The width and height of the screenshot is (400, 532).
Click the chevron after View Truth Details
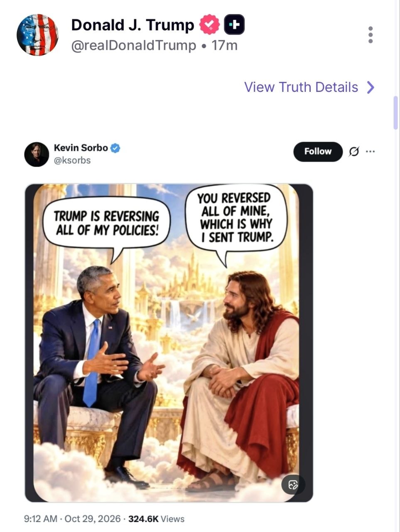click(371, 87)
